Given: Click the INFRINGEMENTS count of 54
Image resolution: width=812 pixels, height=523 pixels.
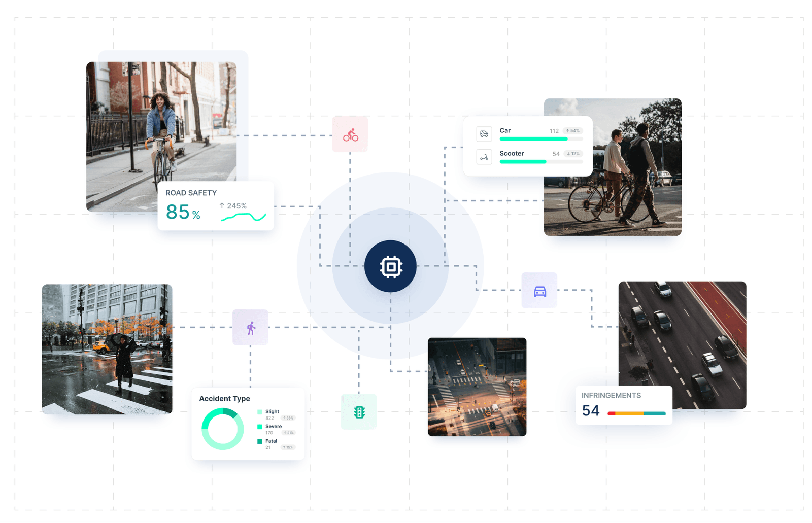Looking at the screenshot, I should coord(590,411).
